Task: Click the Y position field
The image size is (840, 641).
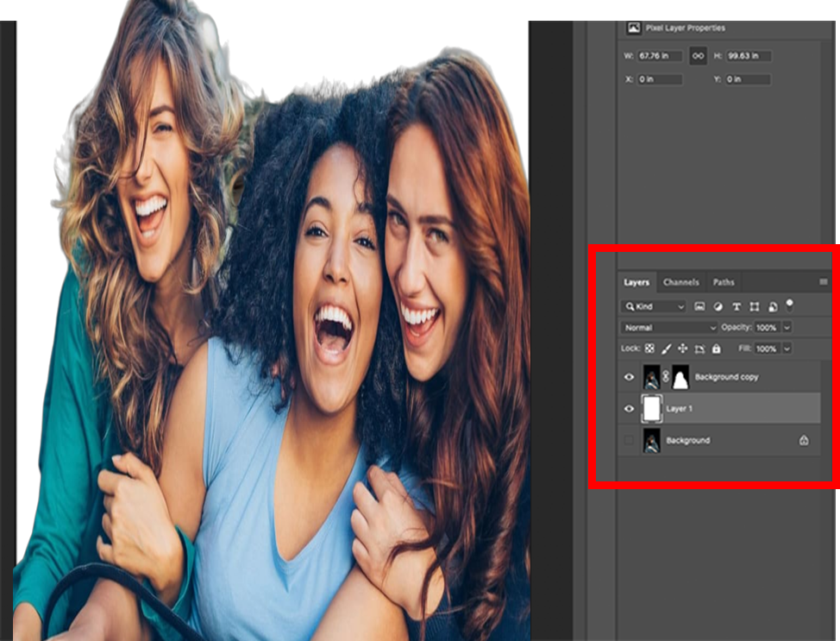Action: [749, 79]
